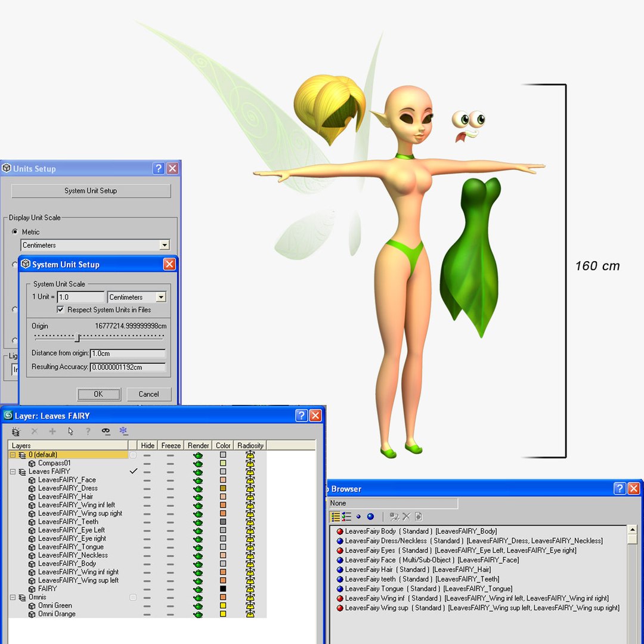This screenshot has height=644, width=644.
Task: Close the System Unit Setup dialog
Action: click(x=169, y=264)
